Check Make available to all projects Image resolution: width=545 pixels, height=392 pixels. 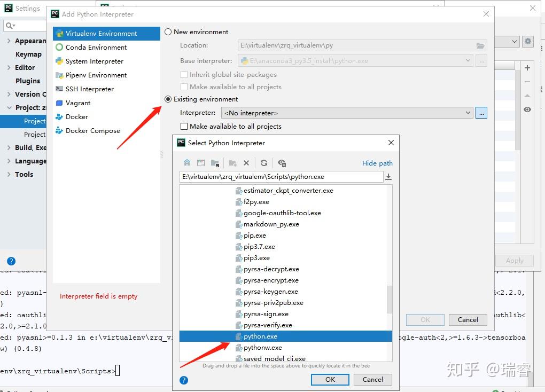point(184,126)
